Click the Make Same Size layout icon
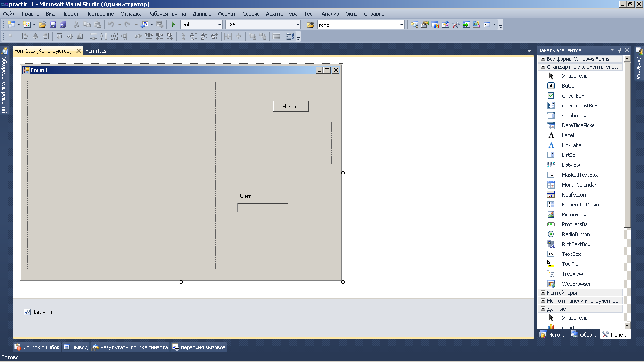 (114, 36)
